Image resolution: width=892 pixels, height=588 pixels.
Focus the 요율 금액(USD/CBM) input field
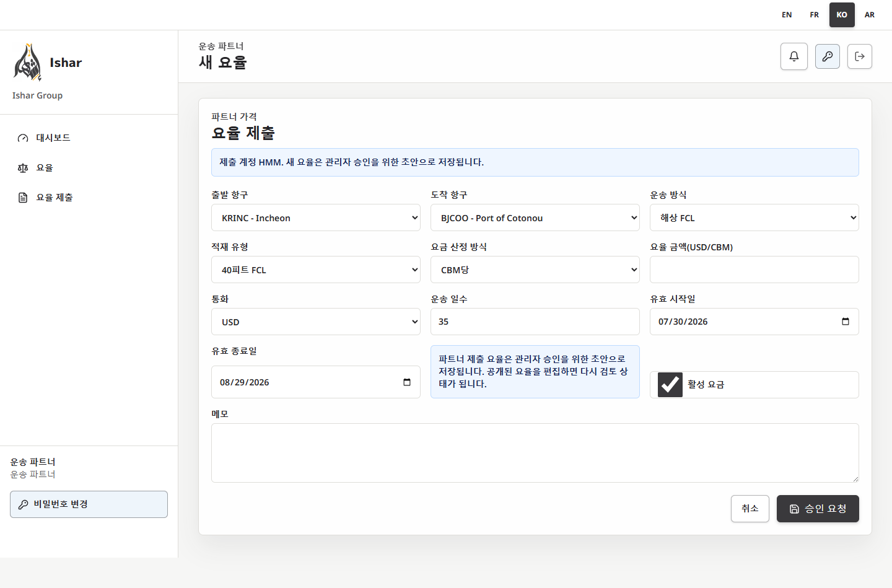(754, 270)
